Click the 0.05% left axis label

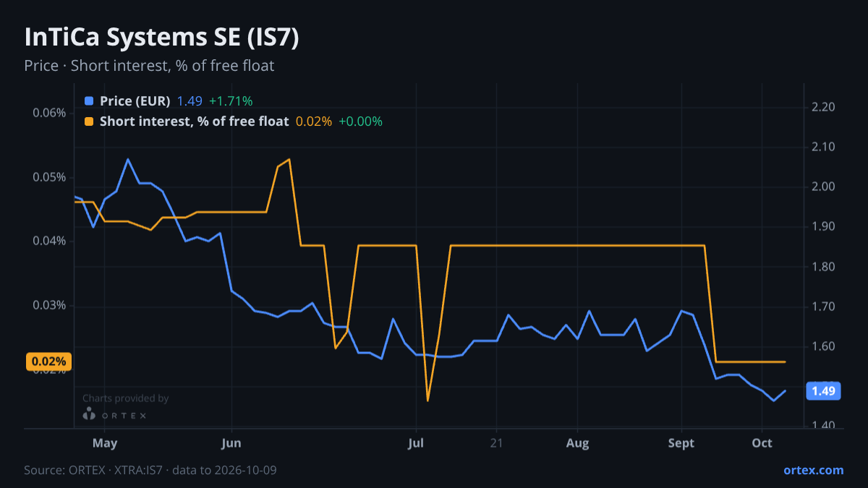pyautogui.click(x=49, y=177)
